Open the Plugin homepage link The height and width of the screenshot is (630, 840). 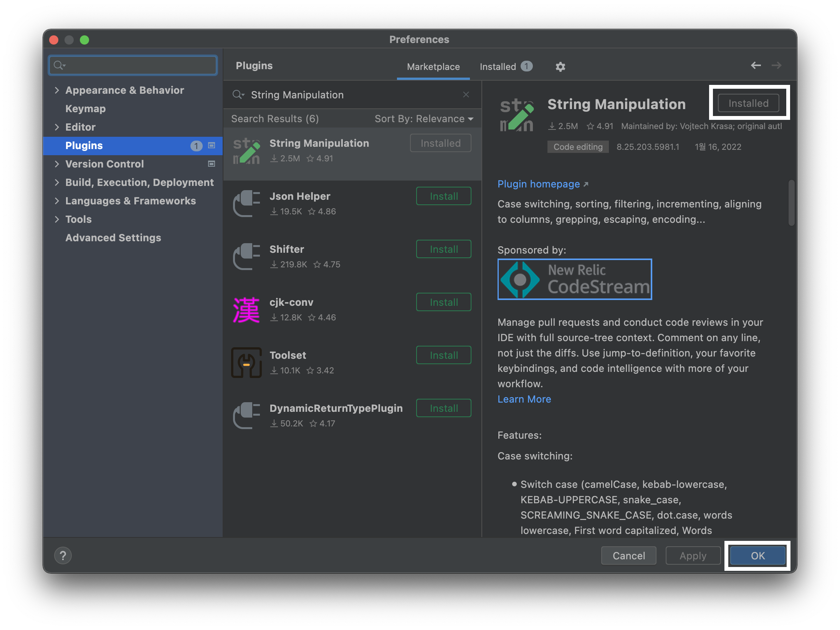tap(539, 184)
